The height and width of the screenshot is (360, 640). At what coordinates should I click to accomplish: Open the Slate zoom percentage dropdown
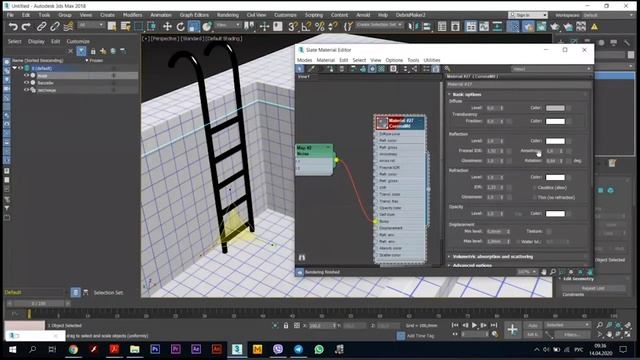tap(527, 272)
